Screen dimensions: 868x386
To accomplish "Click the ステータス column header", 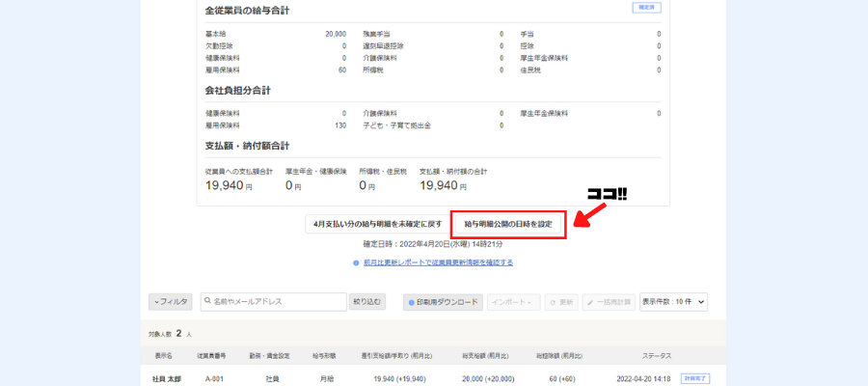I will pyautogui.click(x=655, y=355).
